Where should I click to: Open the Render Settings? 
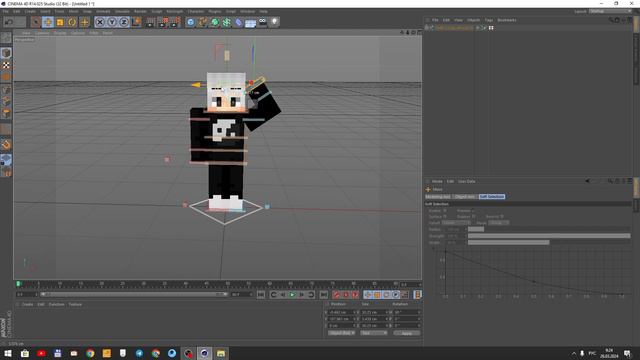tap(175, 22)
